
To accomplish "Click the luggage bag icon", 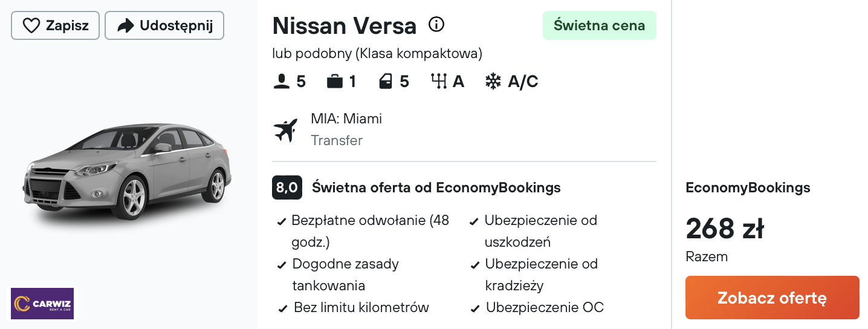I will (335, 81).
